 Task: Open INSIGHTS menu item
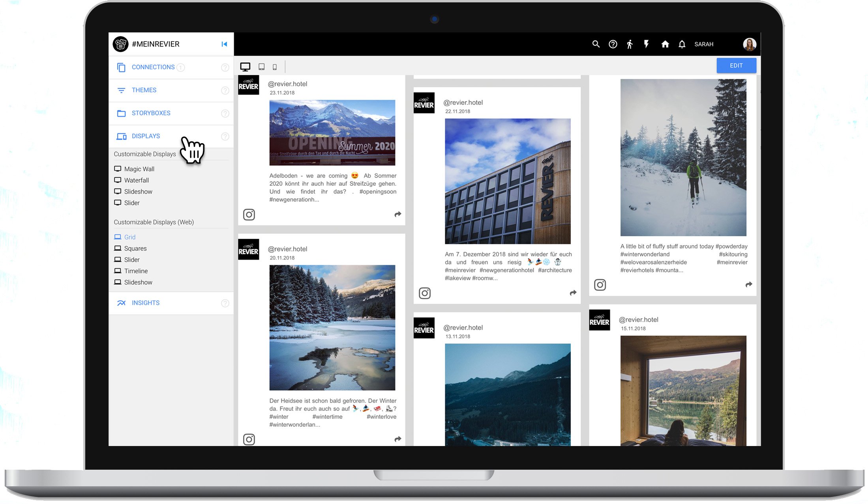click(171, 303)
